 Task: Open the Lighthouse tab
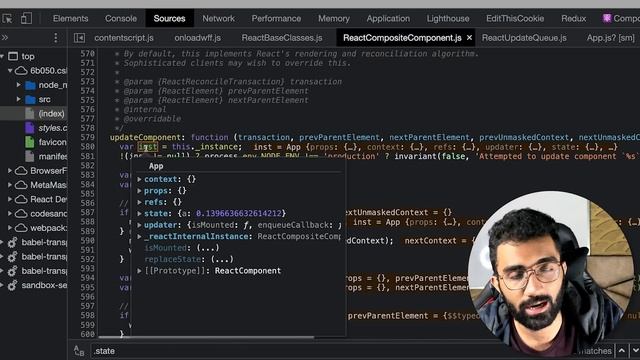(448, 18)
